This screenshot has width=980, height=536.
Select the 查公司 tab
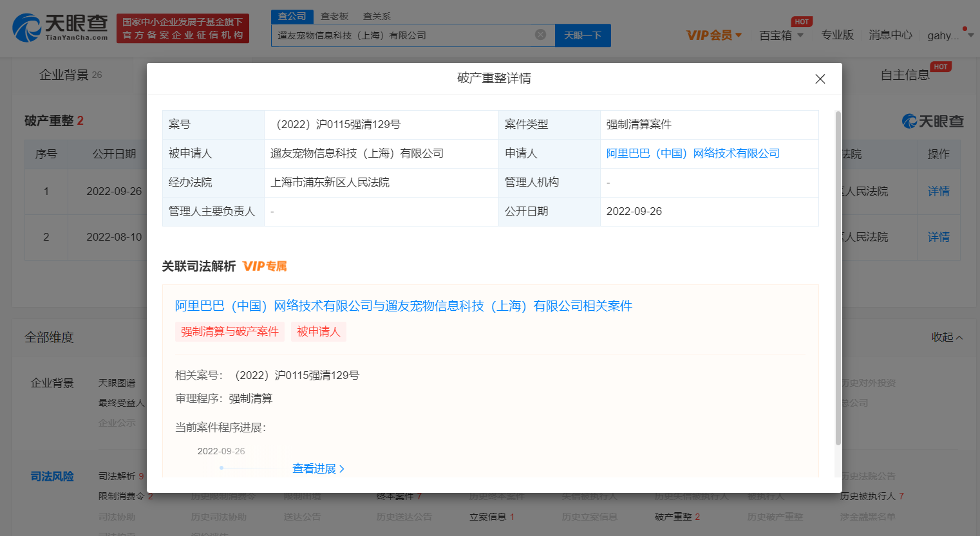(292, 16)
